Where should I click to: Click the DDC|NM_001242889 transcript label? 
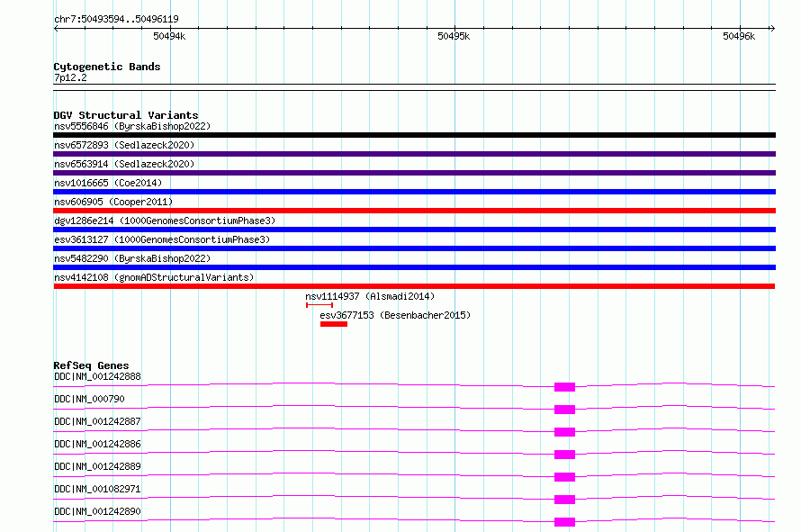pos(97,466)
